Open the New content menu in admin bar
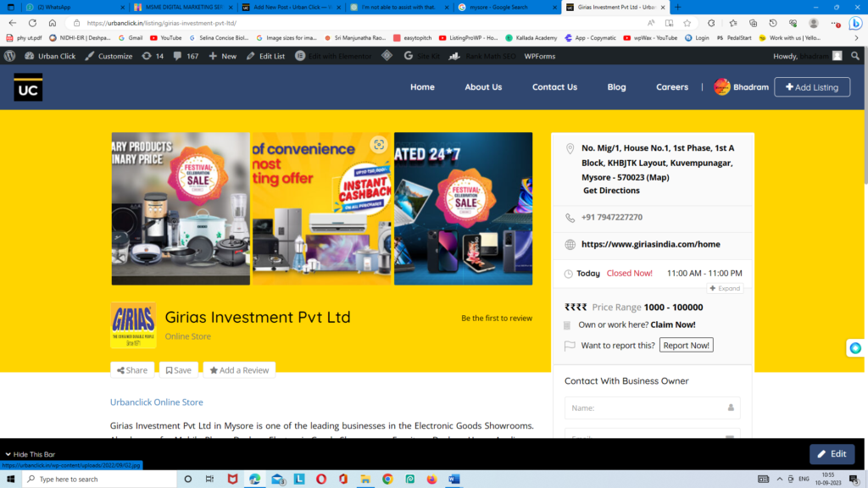868x488 pixels. [223, 56]
